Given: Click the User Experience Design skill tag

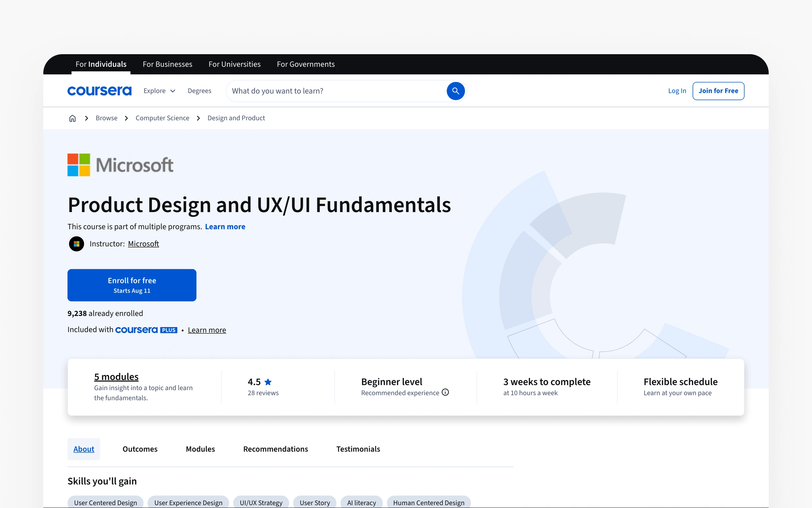Looking at the screenshot, I should 188,503.
